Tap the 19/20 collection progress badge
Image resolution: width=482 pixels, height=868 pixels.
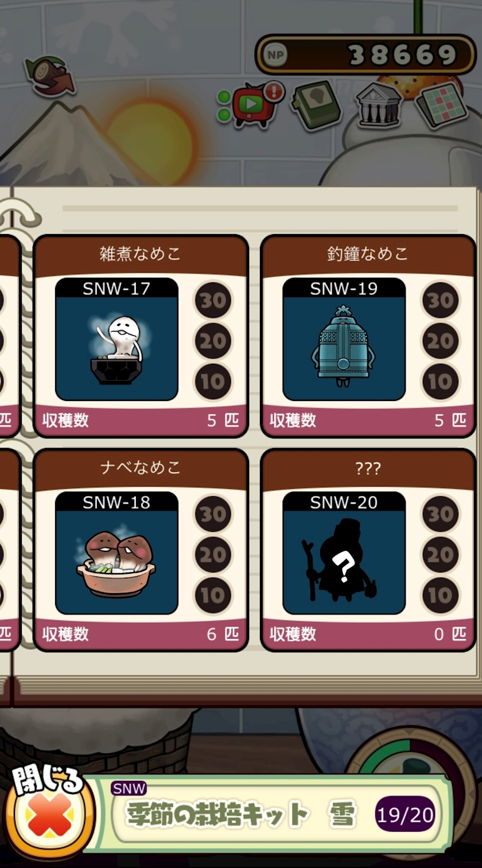[x=405, y=815]
